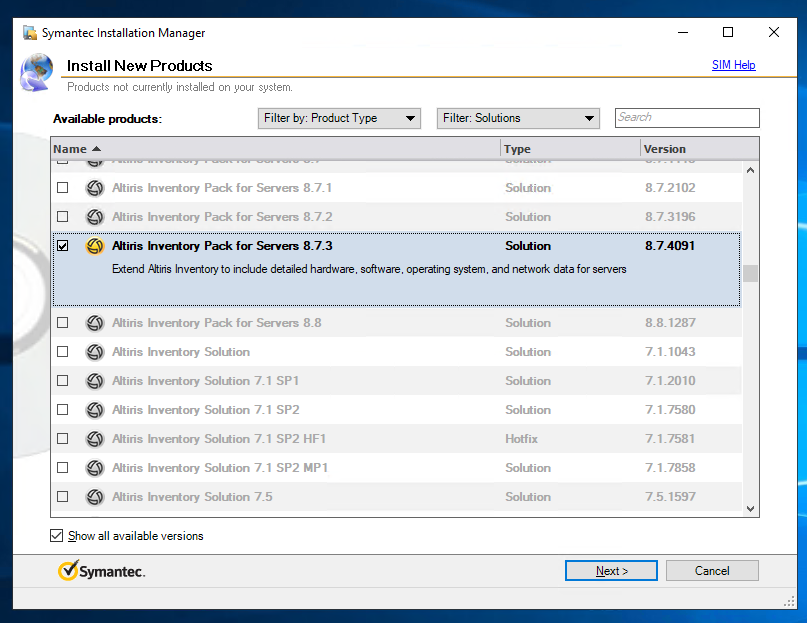The image size is (807, 623).
Task: Click the icon of Inventory Pack for Servers 8.8
Action: (95, 323)
